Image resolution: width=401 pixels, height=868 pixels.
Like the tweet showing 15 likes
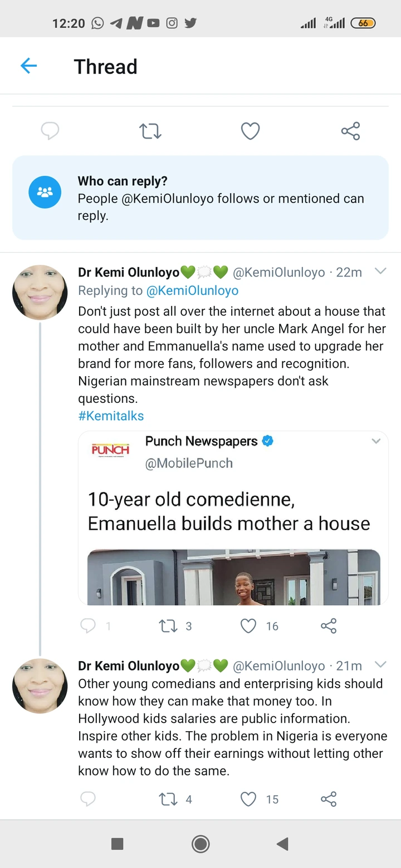click(248, 799)
